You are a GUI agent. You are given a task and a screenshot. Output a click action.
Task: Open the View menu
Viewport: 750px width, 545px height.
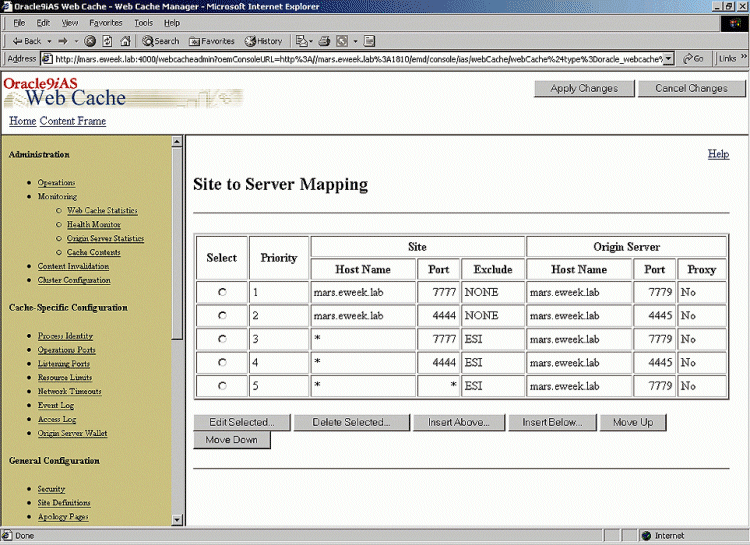[x=70, y=23]
